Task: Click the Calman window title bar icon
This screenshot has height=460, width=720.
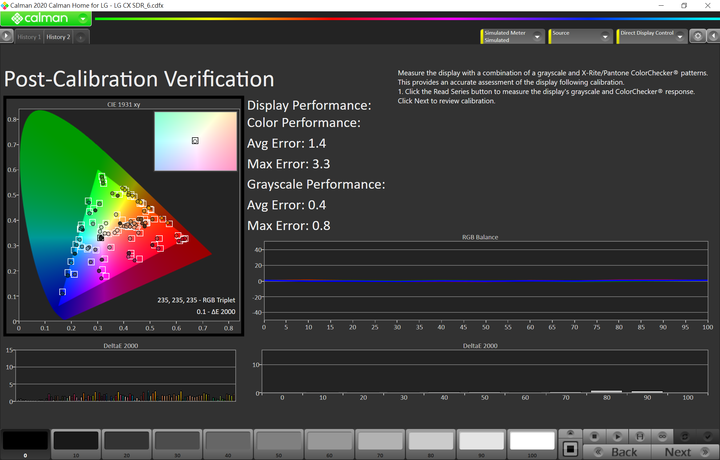Action: tap(5, 5)
